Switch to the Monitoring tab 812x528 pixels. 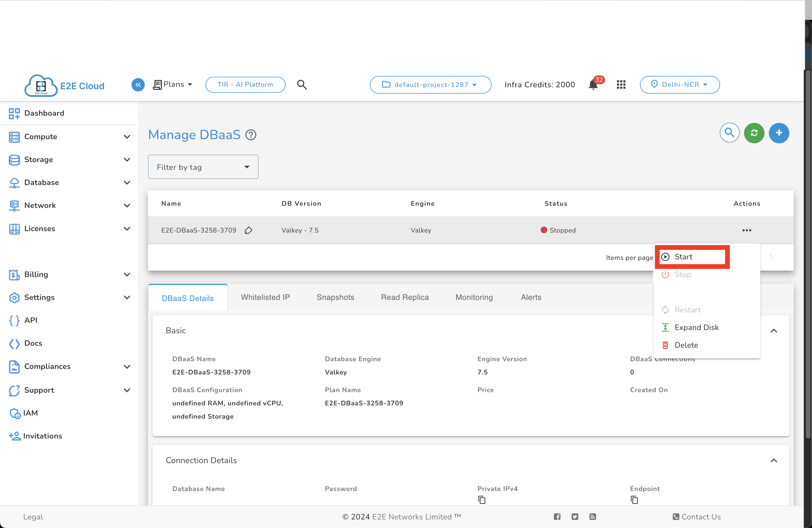coord(474,297)
